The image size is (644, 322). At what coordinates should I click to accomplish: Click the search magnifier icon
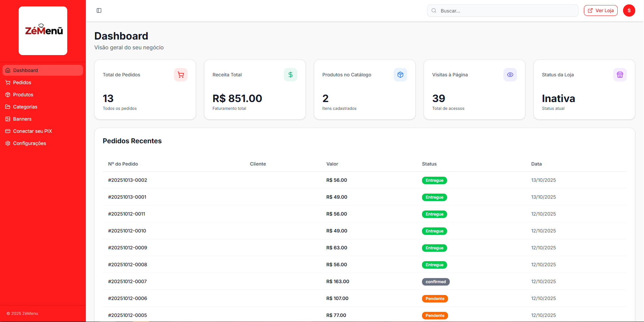click(x=434, y=11)
